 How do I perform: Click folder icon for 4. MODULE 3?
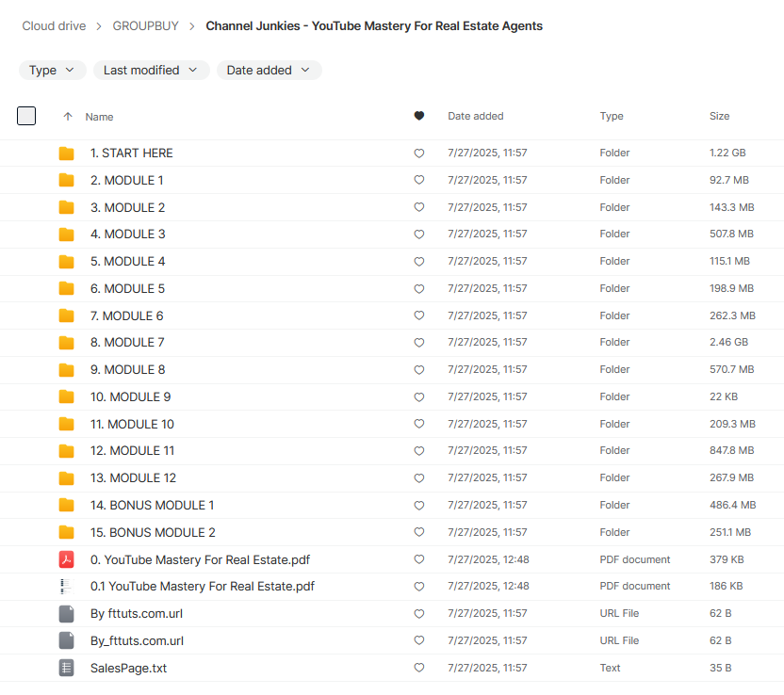pos(66,234)
